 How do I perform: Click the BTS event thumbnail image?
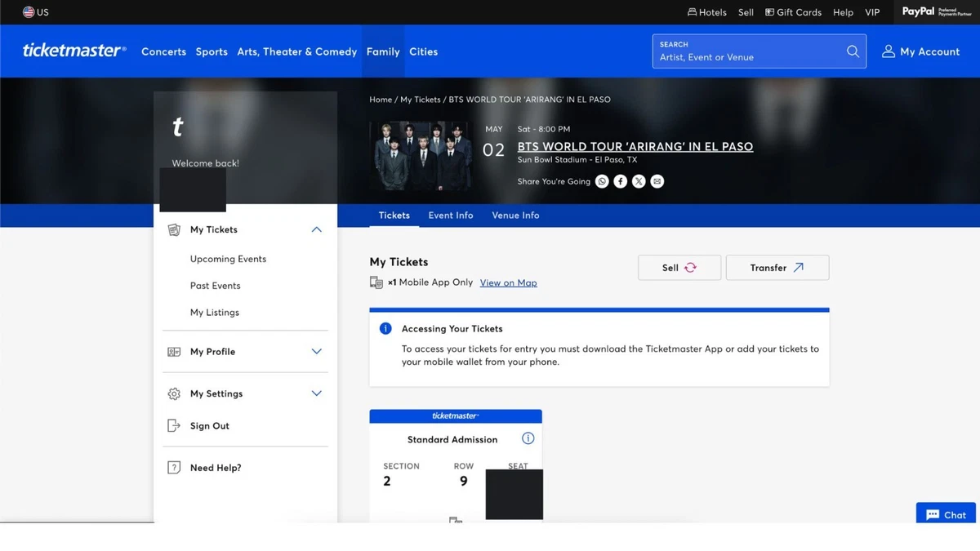point(421,156)
